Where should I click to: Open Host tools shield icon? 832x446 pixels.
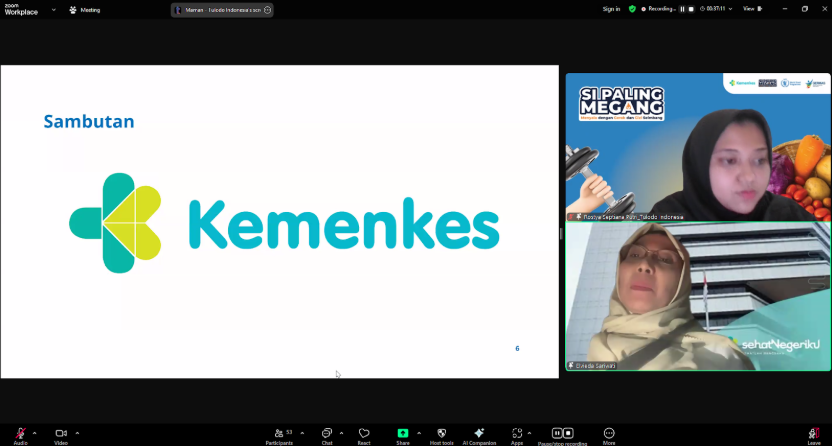[x=441, y=433]
